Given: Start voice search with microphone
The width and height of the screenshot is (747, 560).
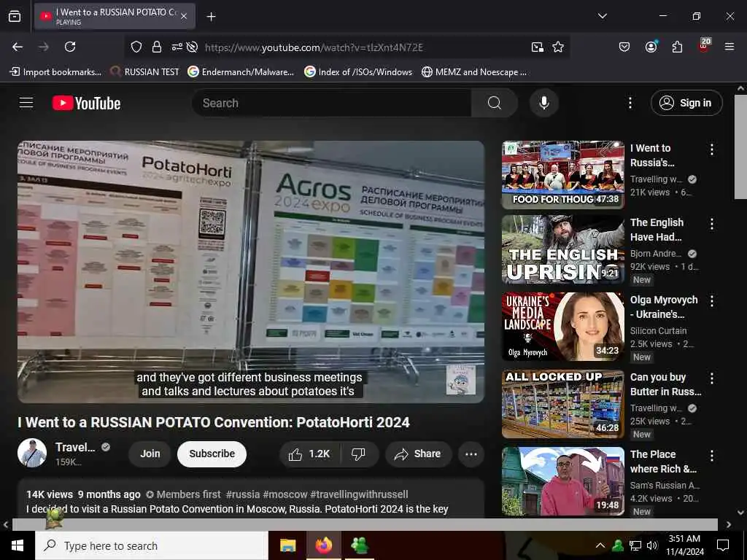Looking at the screenshot, I should tap(544, 103).
